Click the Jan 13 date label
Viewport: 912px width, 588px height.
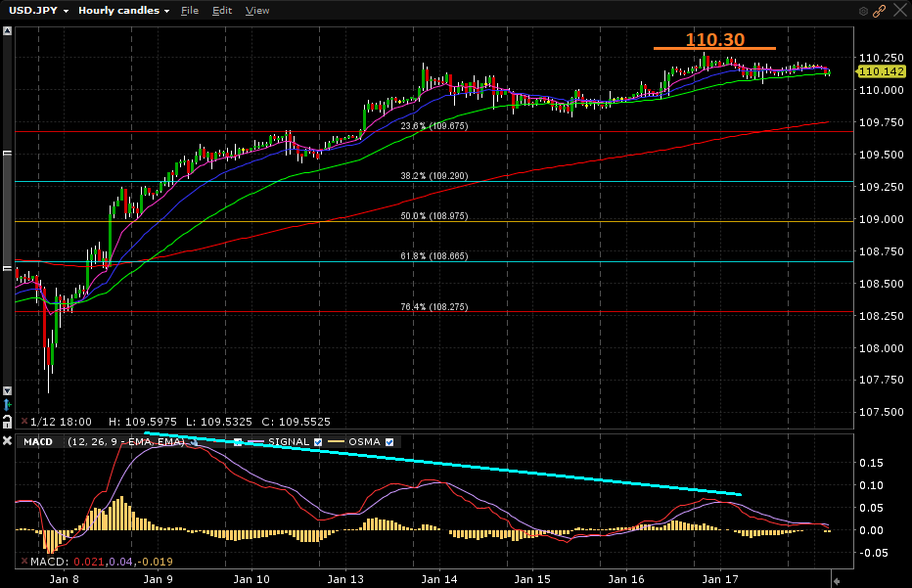(x=345, y=579)
